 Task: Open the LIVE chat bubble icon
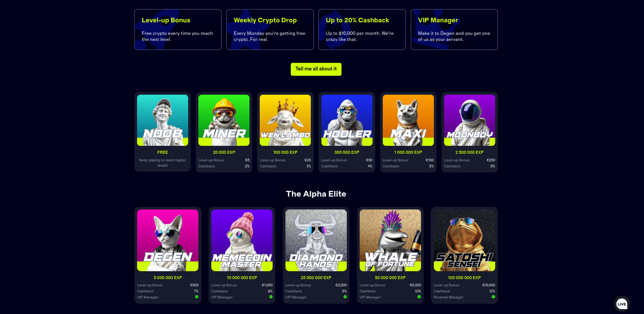(x=622, y=304)
